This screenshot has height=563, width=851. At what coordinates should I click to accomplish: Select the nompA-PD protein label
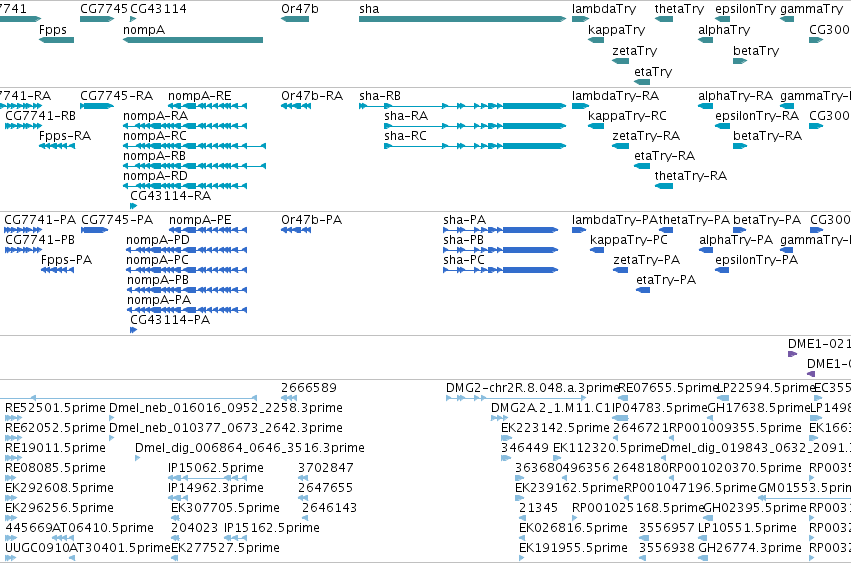pyautogui.click(x=158, y=240)
